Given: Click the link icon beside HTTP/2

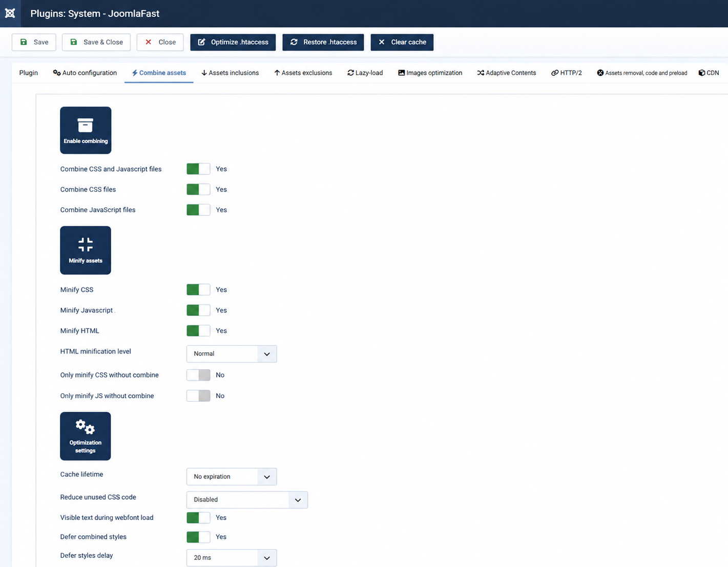Looking at the screenshot, I should [x=555, y=73].
